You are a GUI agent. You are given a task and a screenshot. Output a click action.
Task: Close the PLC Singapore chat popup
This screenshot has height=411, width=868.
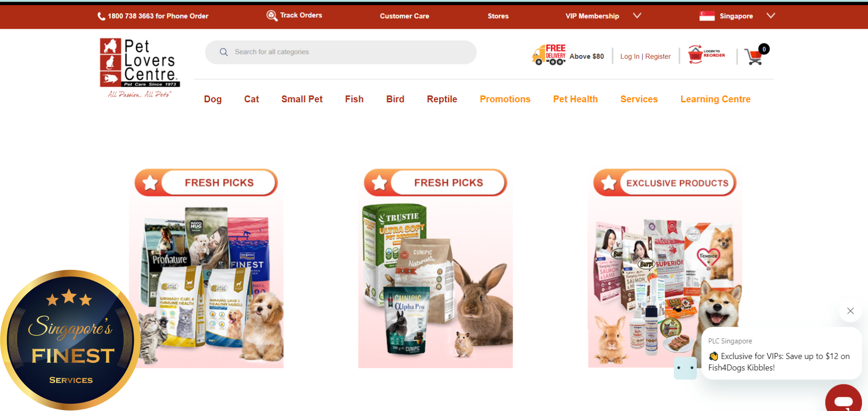tap(850, 311)
